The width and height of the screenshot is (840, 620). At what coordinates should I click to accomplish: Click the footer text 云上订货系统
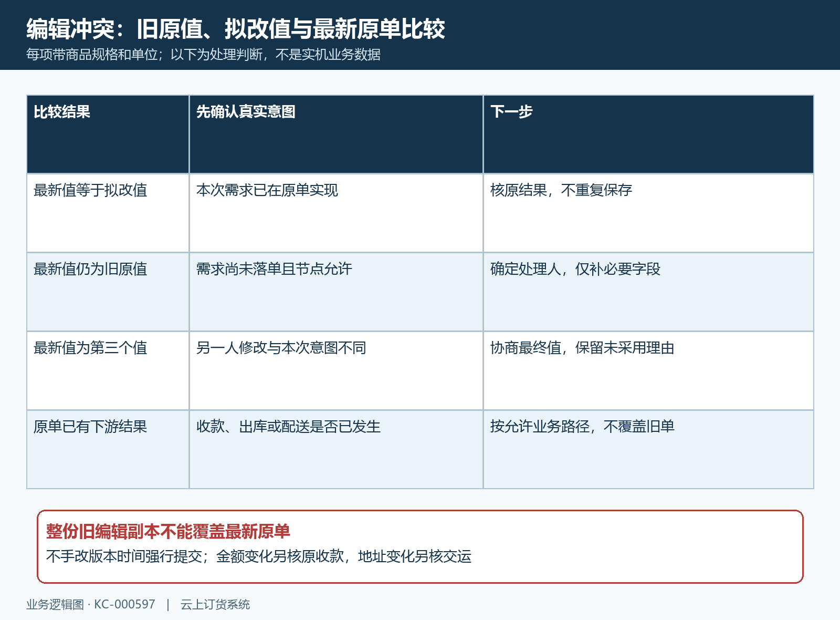(x=215, y=605)
